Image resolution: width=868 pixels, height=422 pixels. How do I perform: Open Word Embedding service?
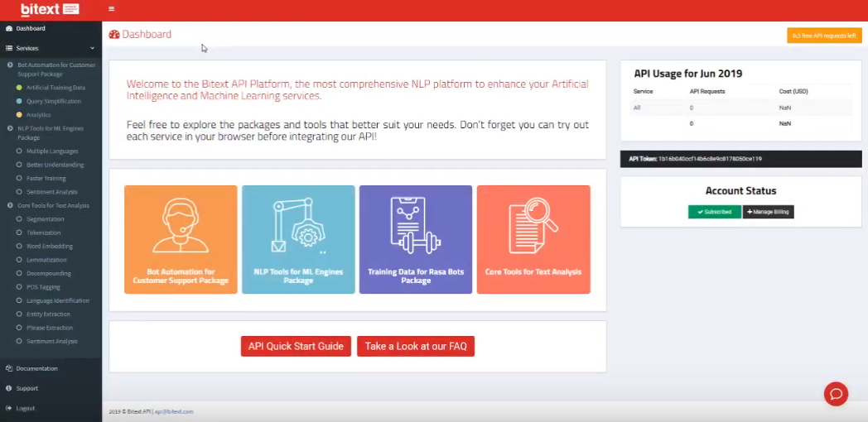tap(49, 246)
